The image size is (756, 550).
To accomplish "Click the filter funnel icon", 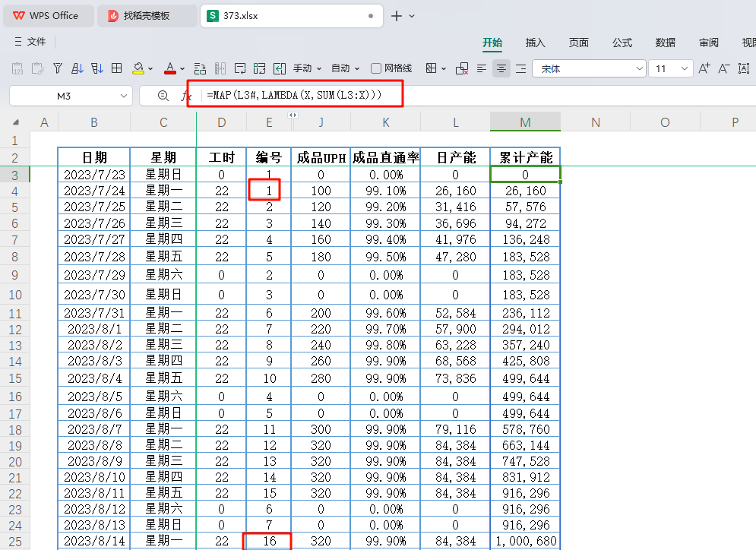I will pyautogui.click(x=58, y=68).
